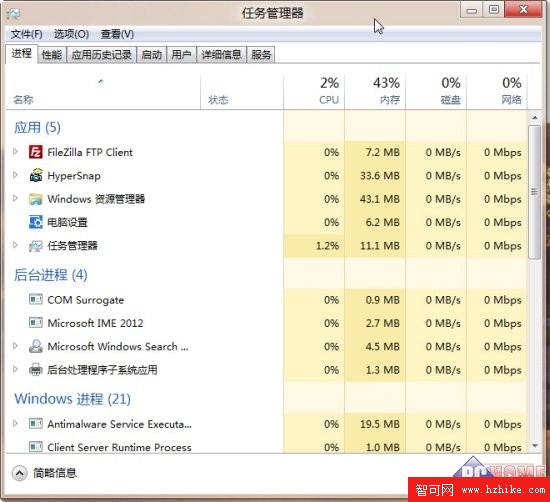Viewport: 550px width, 502px height.
Task: Click the 电脑设置 gear icon
Action: (x=35, y=222)
